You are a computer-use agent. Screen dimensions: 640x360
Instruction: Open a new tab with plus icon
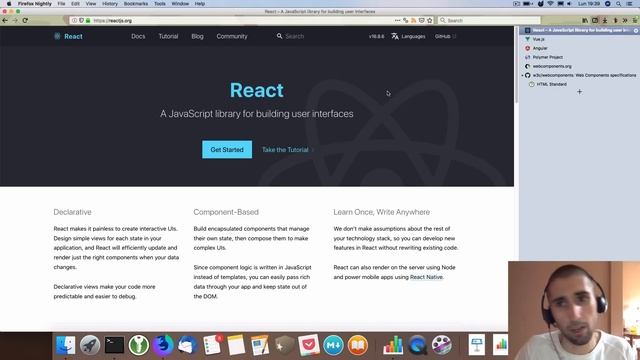580,92
